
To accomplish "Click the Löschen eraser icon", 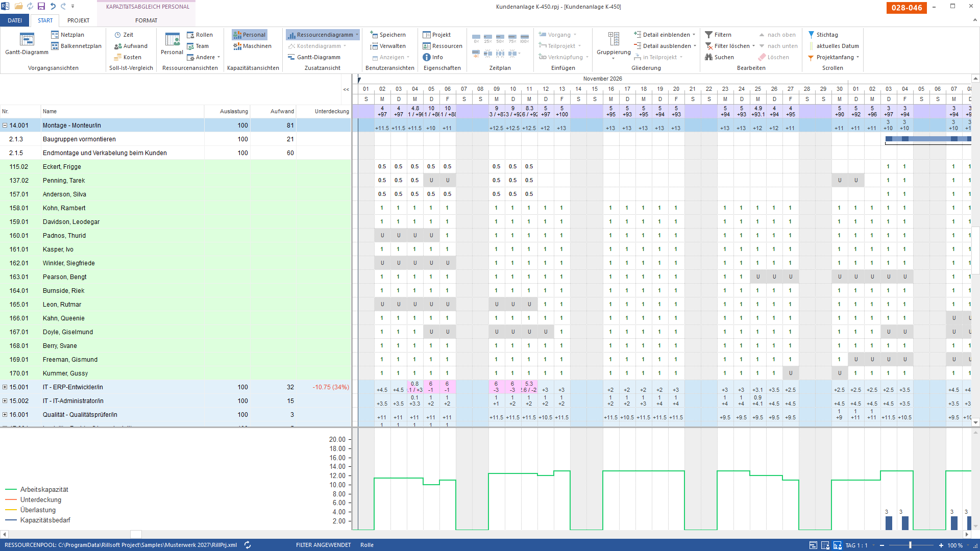I will tap(762, 57).
